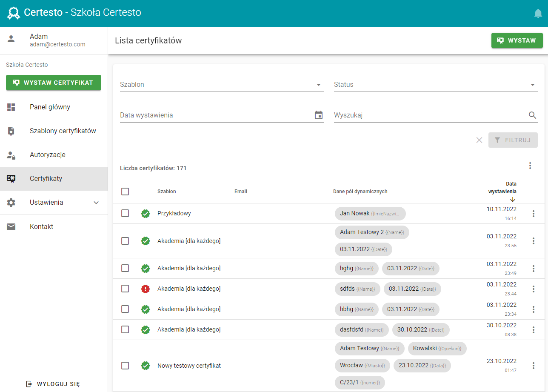Image resolution: width=548 pixels, height=392 pixels.
Task: Click the Dane pól dynamicznych column header
Action: click(x=360, y=192)
